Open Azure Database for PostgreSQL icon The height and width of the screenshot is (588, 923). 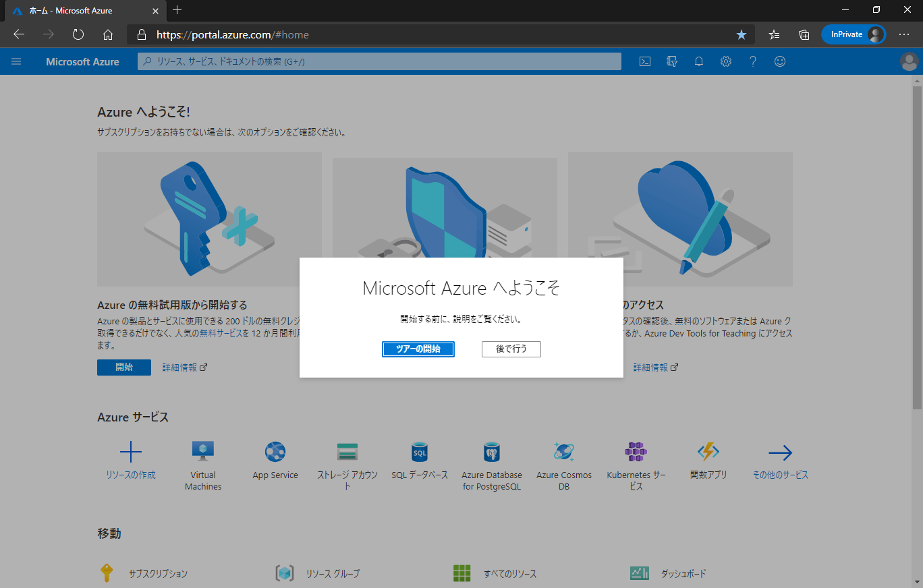492,452
